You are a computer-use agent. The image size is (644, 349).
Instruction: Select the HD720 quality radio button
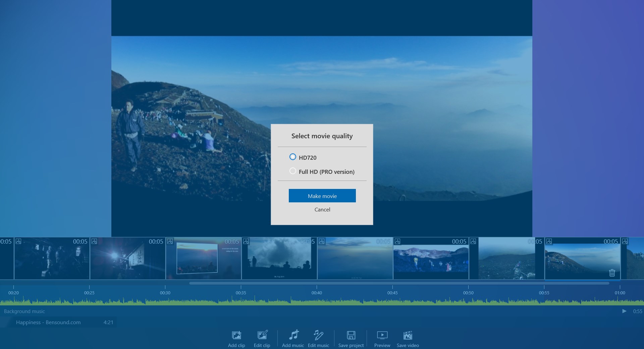coord(293,157)
